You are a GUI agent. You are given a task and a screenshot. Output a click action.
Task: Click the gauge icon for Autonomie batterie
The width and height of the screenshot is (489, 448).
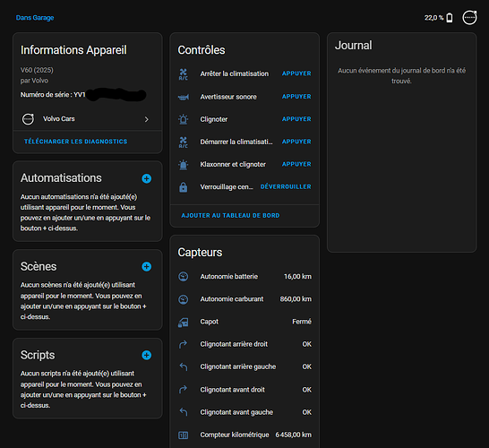(184, 276)
